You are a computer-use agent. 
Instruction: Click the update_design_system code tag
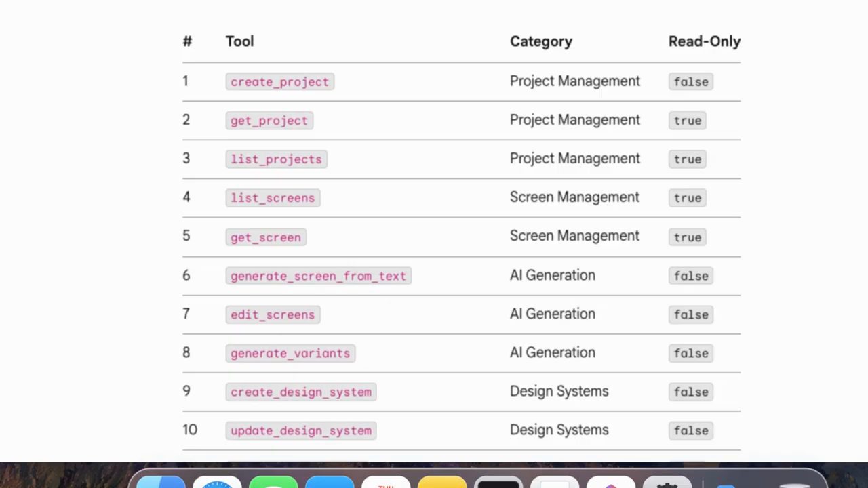(301, 430)
